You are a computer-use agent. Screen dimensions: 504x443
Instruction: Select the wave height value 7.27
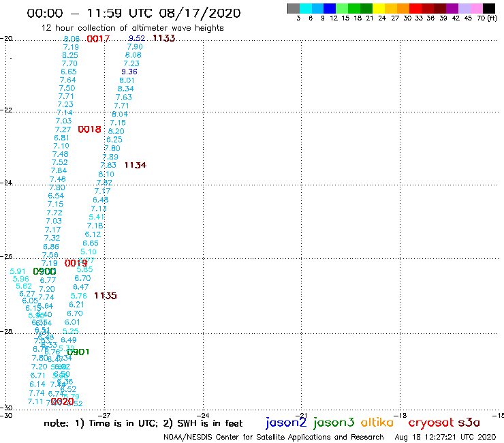pos(63,129)
